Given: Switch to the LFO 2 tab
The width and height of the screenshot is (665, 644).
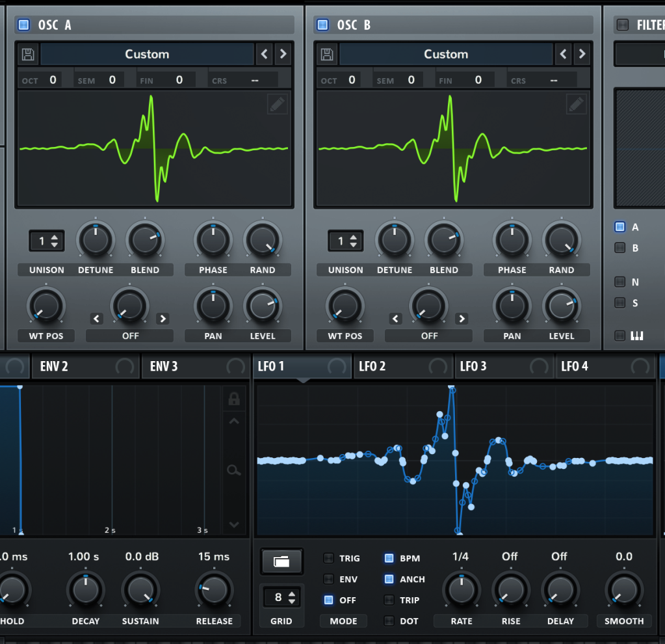Looking at the screenshot, I should click(x=372, y=366).
